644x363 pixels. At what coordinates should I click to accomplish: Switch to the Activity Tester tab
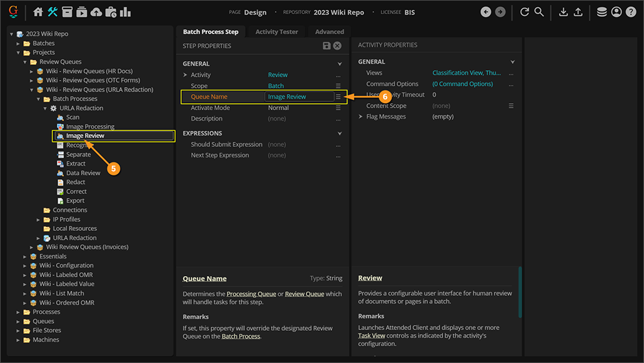click(x=276, y=32)
